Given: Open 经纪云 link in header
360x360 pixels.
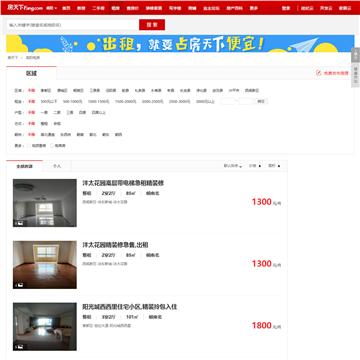Looking at the screenshot, I should click(x=307, y=8).
